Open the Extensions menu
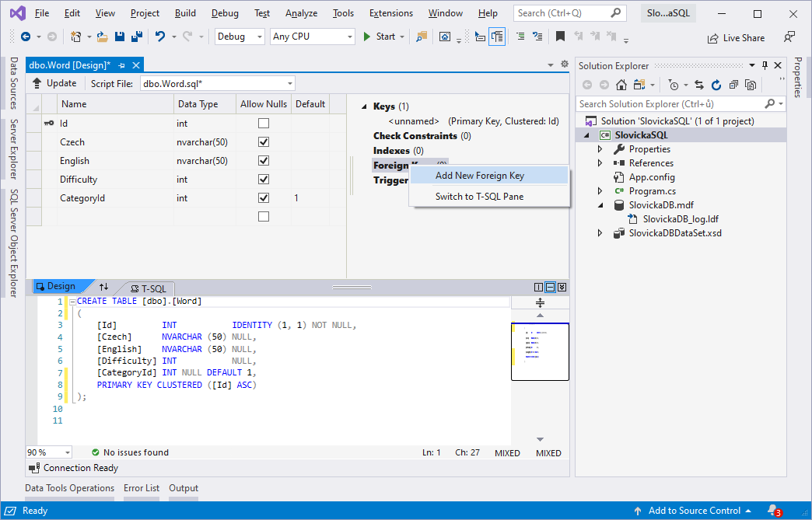The width and height of the screenshot is (812, 520). tap(391, 13)
